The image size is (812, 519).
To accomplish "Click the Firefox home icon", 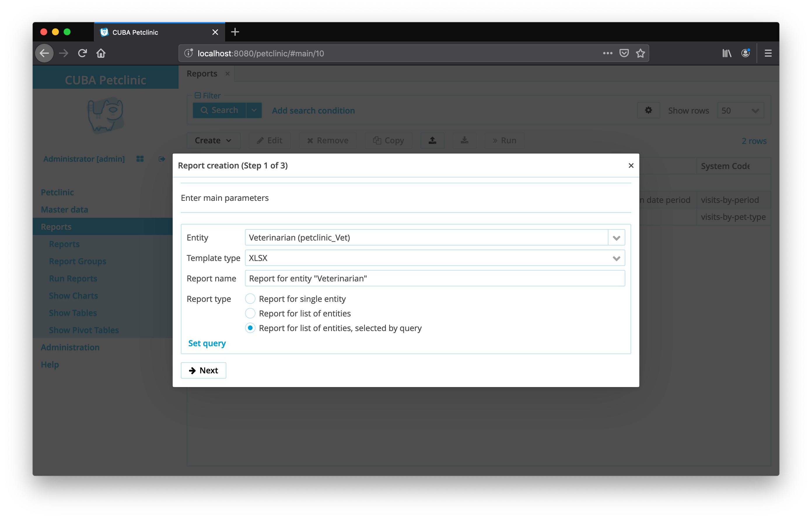I will [101, 53].
